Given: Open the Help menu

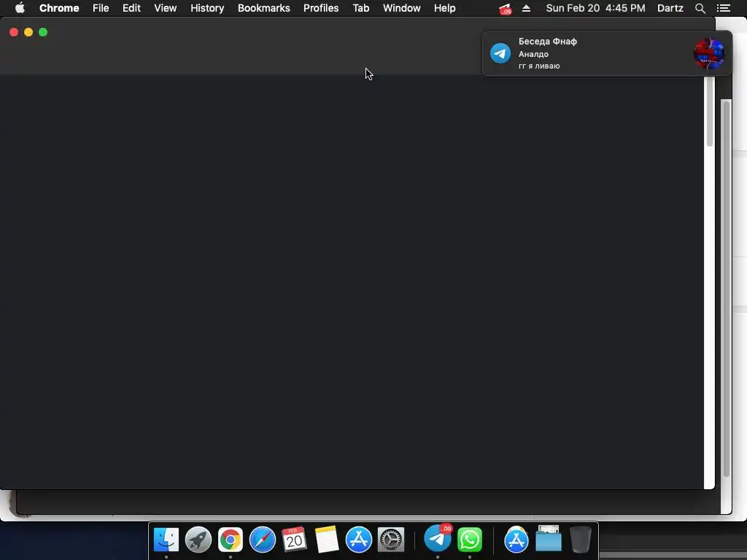Looking at the screenshot, I should point(444,8).
